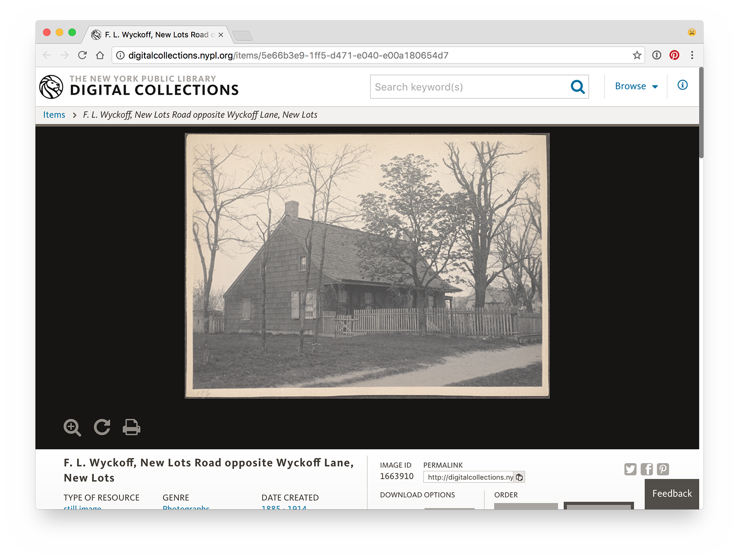This screenshot has width=739, height=560.
Task: Bookmark the page with the star icon
Action: click(637, 55)
